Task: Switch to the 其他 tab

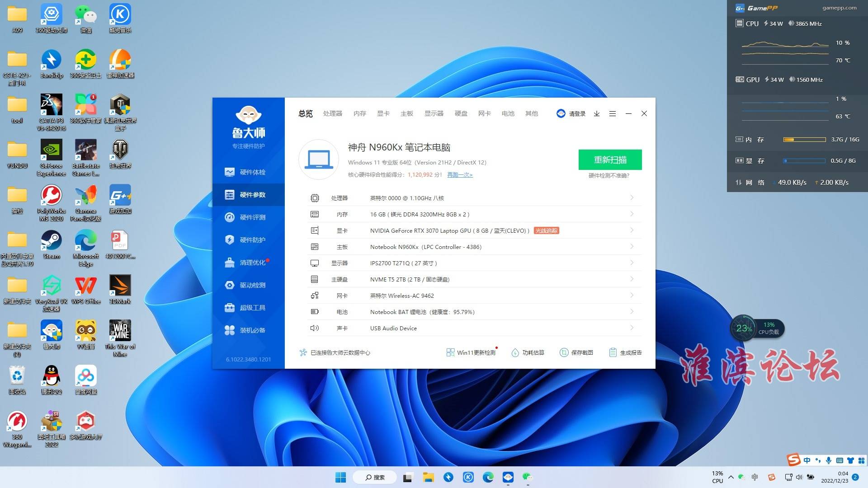Action: click(532, 113)
